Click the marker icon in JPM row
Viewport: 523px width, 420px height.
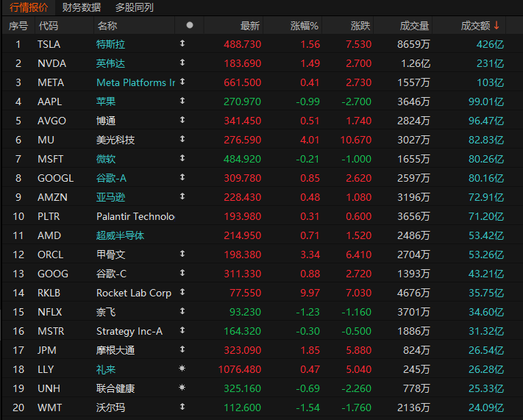[x=182, y=349]
